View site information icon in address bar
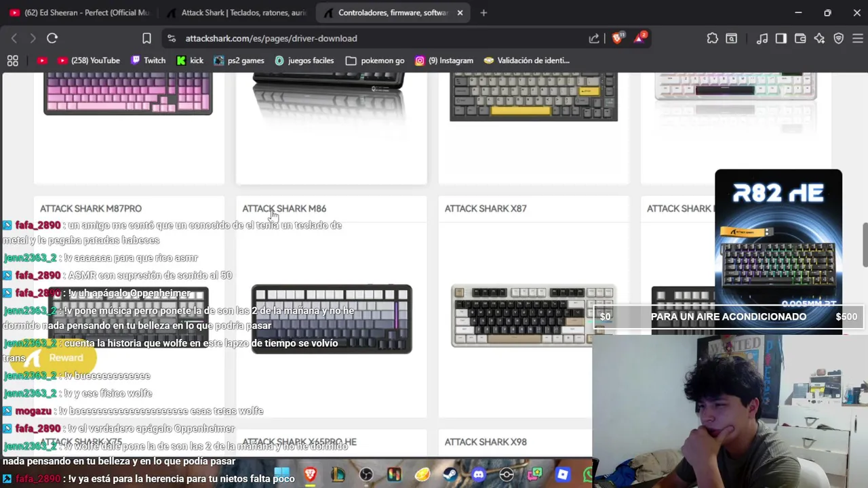This screenshot has height=488, width=868. [171, 39]
